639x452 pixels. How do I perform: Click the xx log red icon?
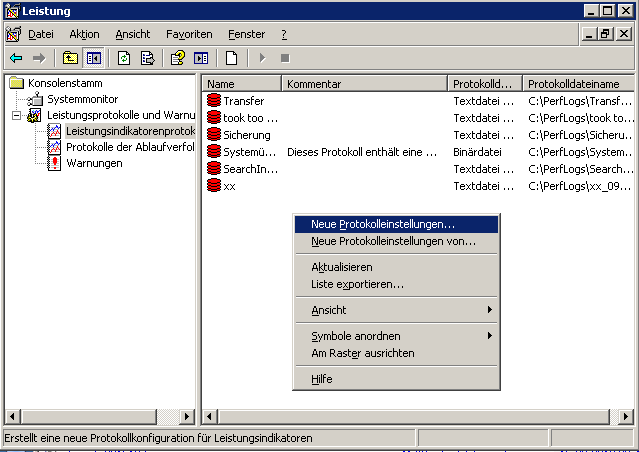point(214,185)
